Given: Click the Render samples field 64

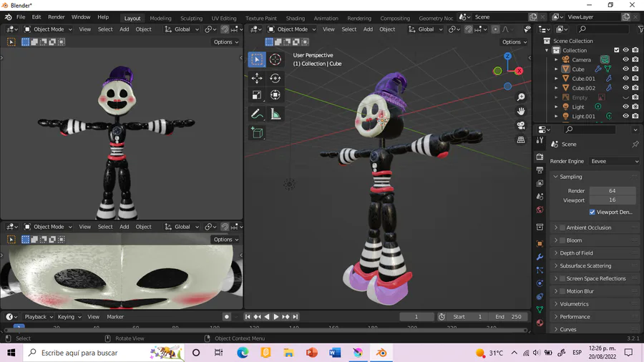Looking at the screenshot, I should tap(613, 191).
